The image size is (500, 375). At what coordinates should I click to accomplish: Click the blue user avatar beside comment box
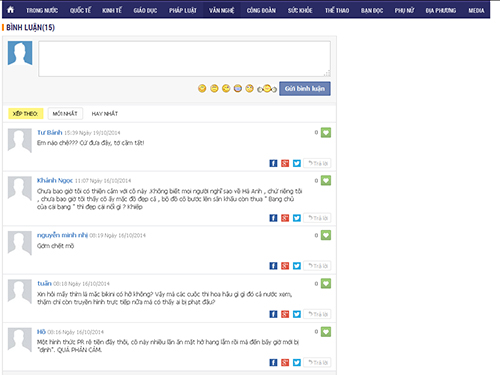[20, 53]
